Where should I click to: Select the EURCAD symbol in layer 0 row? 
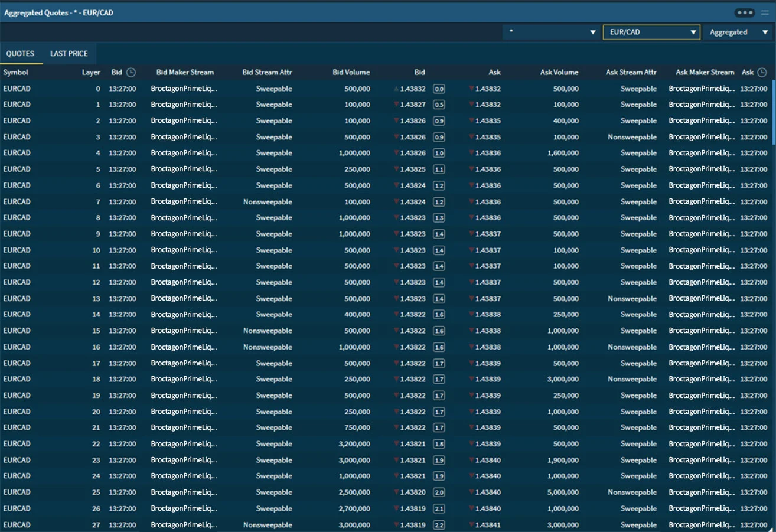pos(17,89)
